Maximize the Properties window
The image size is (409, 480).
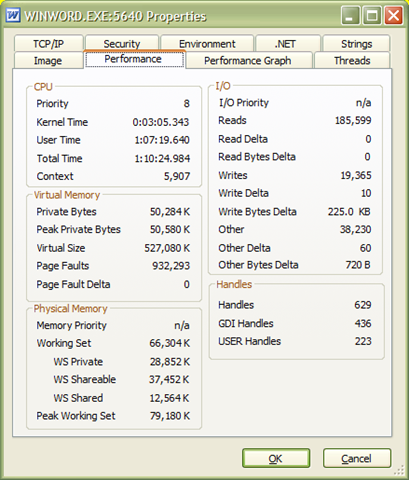(x=372, y=15)
